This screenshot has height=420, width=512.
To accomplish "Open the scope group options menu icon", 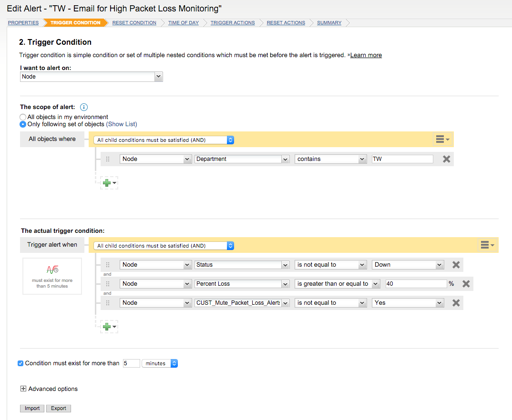I will click(442, 139).
